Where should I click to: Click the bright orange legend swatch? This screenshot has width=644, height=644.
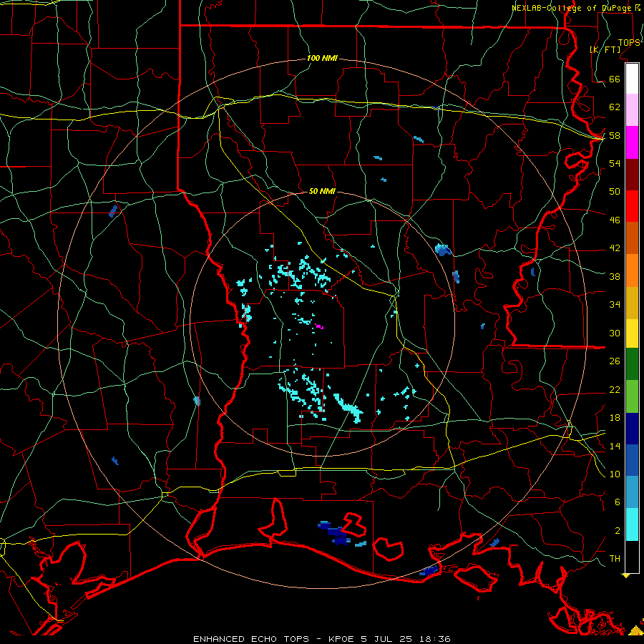tap(632, 270)
